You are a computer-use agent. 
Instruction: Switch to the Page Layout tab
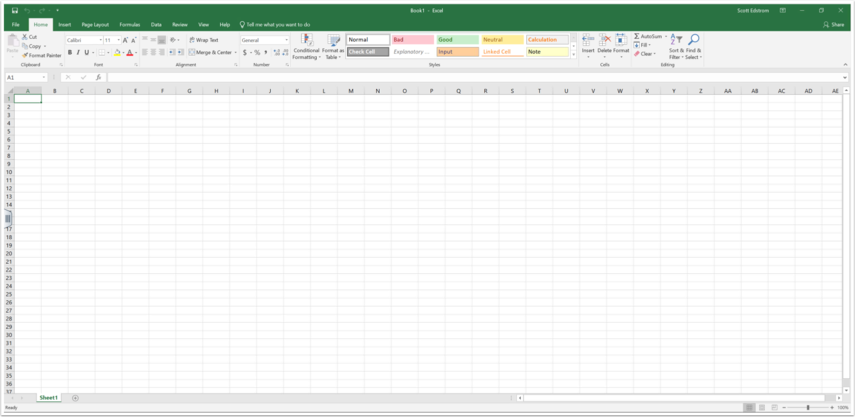pos(95,24)
